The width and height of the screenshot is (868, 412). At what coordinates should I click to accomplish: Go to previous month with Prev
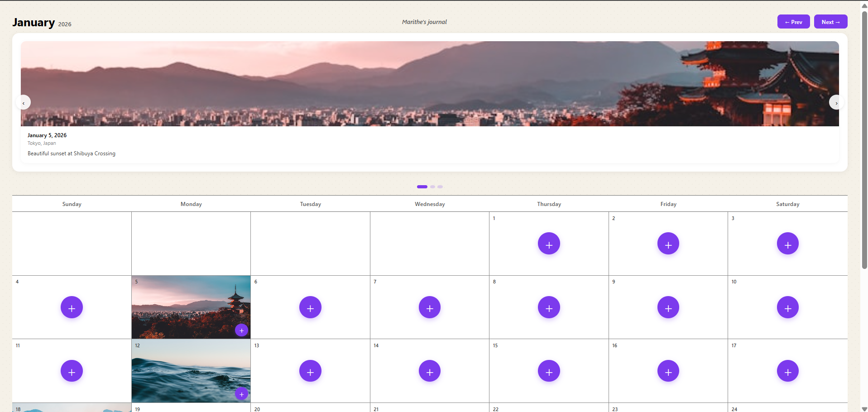point(793,22)
